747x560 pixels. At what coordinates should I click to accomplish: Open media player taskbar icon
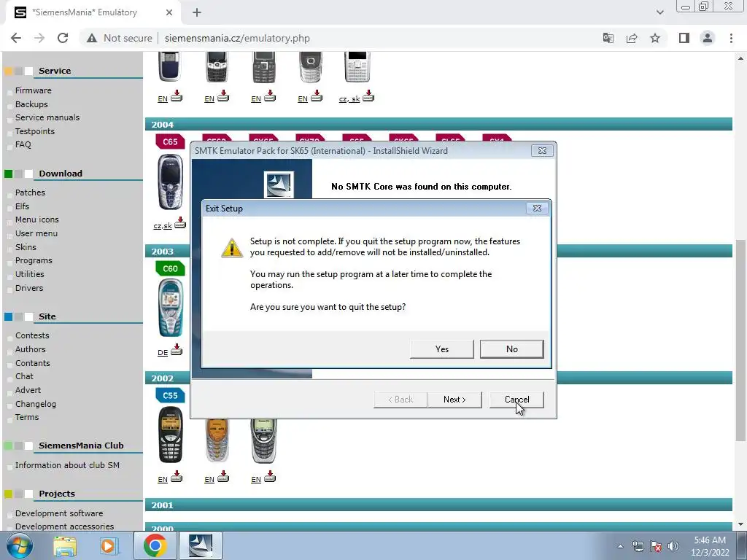click(x=109, y=545)
